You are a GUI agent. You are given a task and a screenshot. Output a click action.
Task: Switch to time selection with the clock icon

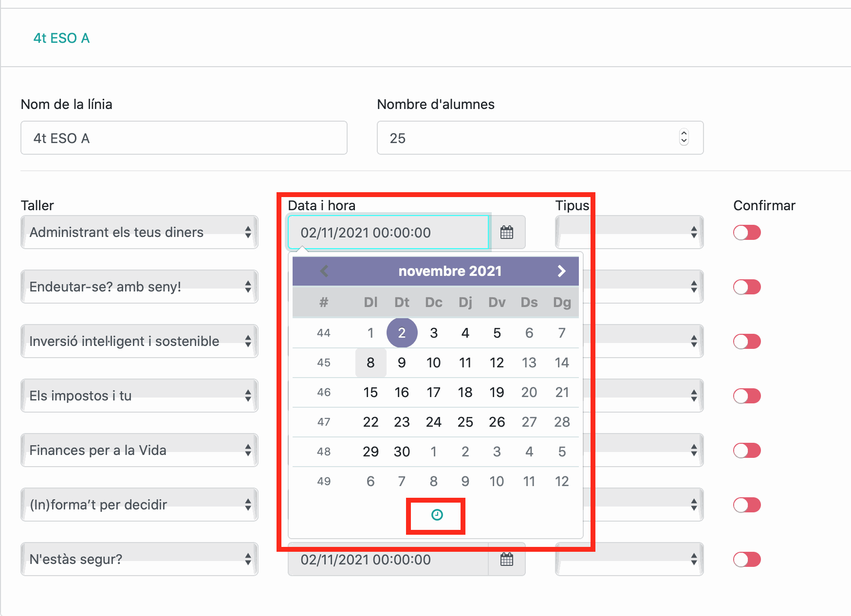pos(437,515)
